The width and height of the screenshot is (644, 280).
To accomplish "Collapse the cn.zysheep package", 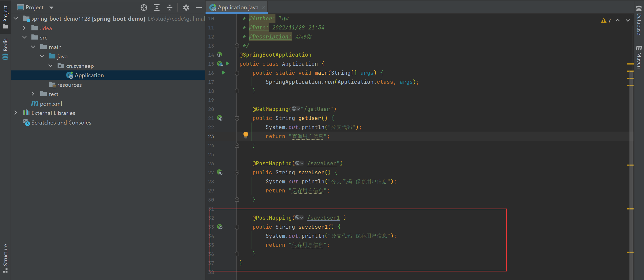I will (x=51, y=66).
